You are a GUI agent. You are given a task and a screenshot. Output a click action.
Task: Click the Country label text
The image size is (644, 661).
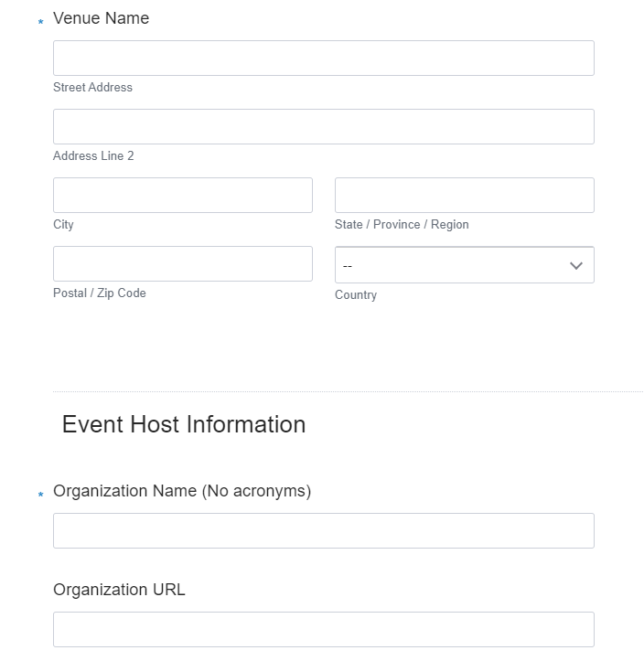tap(355, 295)
